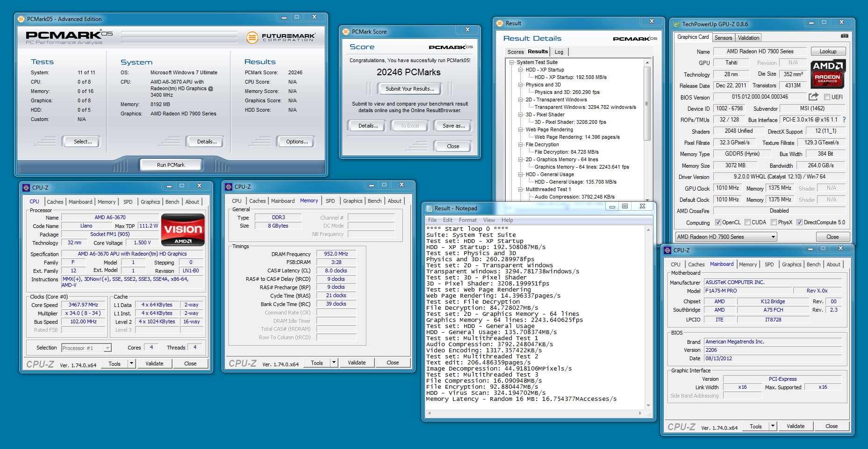Collapse the Web Page Rendering tree node
This screenshot has height=449, width=868.
pos(521,129)
